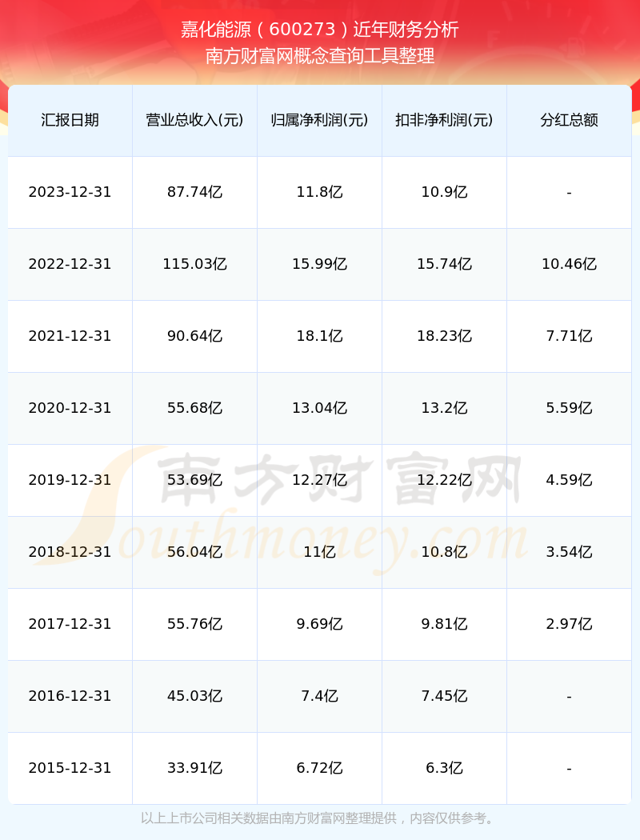The width and height of the screenshot is (640, 840).
Task: Select the value 7.45亿
Action: [x=445, y=697]
